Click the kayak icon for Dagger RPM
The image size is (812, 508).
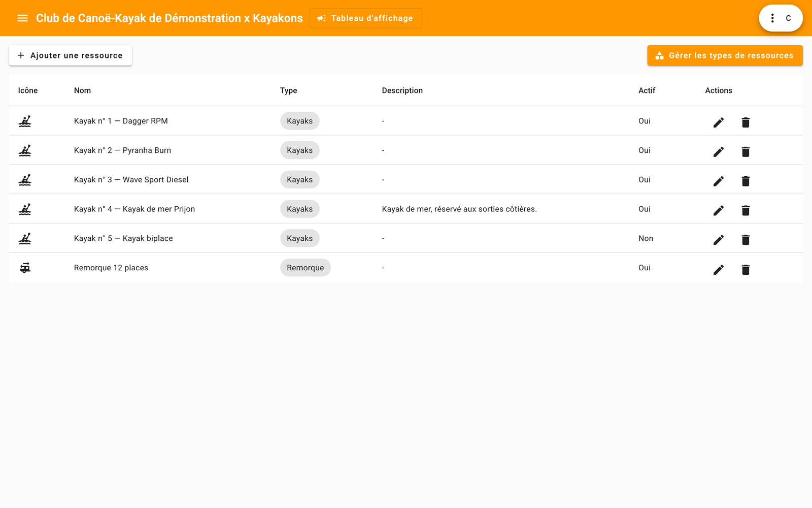point(25,121)
